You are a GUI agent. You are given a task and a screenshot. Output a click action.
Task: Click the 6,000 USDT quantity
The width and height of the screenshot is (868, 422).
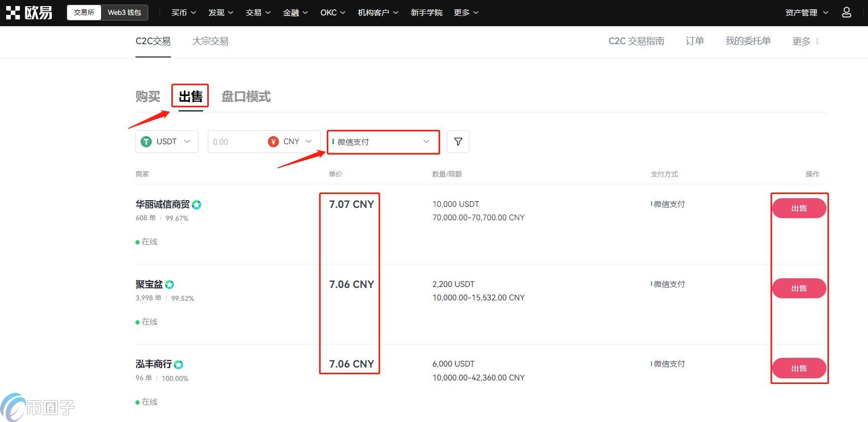click(x=453, y=364)
